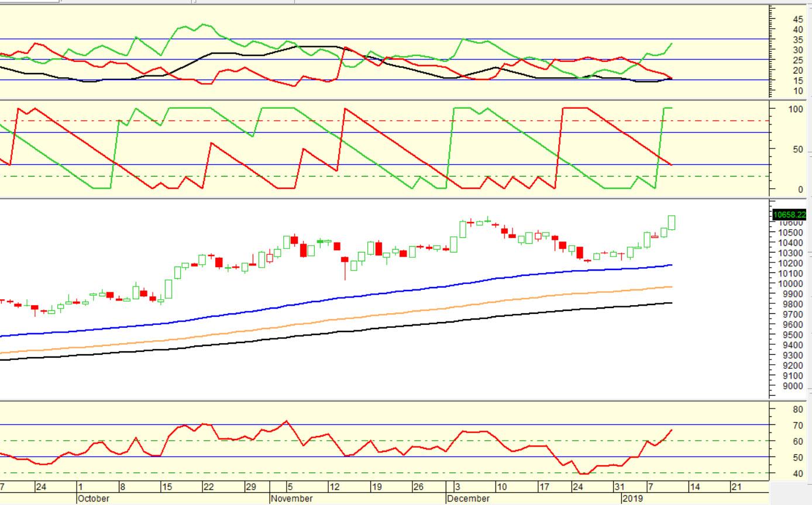
Task: Select the October month label
Action: [94, 499]
